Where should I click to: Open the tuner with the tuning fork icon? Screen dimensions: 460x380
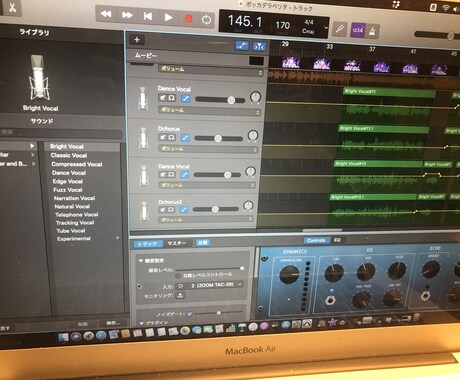[x=339, y=29]
